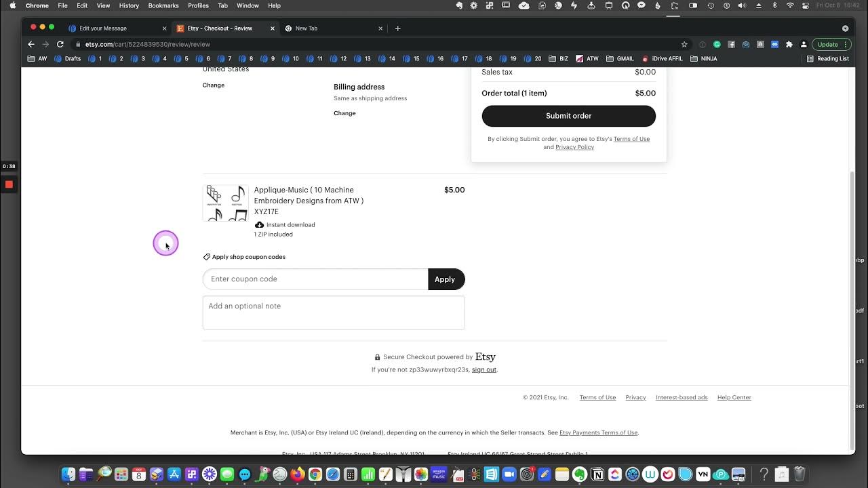Open Finder from the Dock
Screen dimensions: 868x488
[68, 474]
